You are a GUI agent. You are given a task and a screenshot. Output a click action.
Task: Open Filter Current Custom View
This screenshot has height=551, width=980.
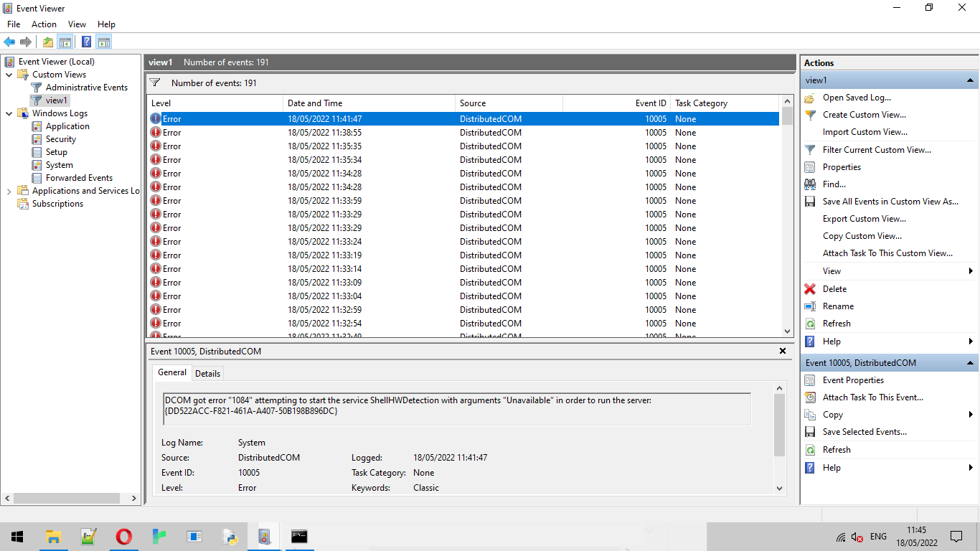pyautogui.click(x=877, y=150)
